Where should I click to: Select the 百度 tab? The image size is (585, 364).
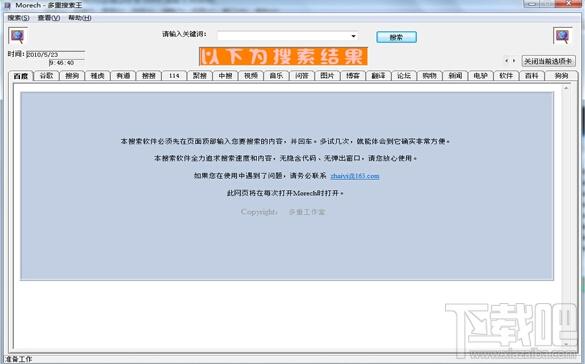point(21,76)
